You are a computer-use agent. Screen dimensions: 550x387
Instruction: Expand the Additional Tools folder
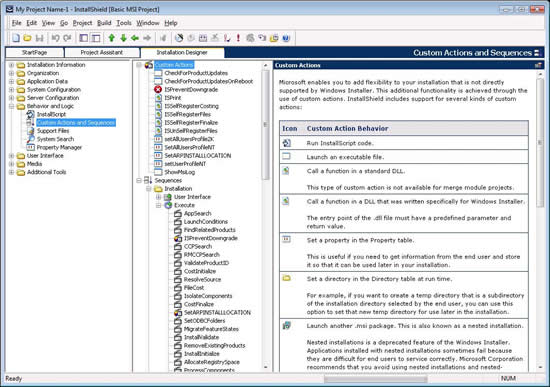click(11, 172)
